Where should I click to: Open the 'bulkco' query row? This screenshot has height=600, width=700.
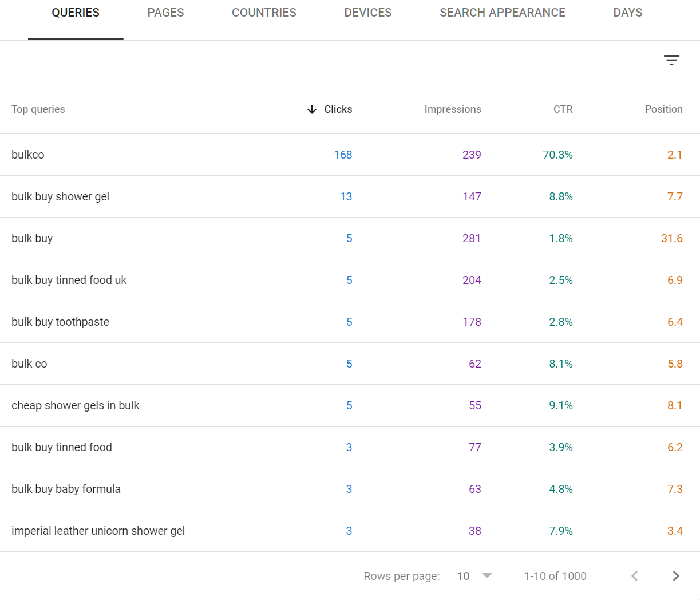[x=28, y=155]
